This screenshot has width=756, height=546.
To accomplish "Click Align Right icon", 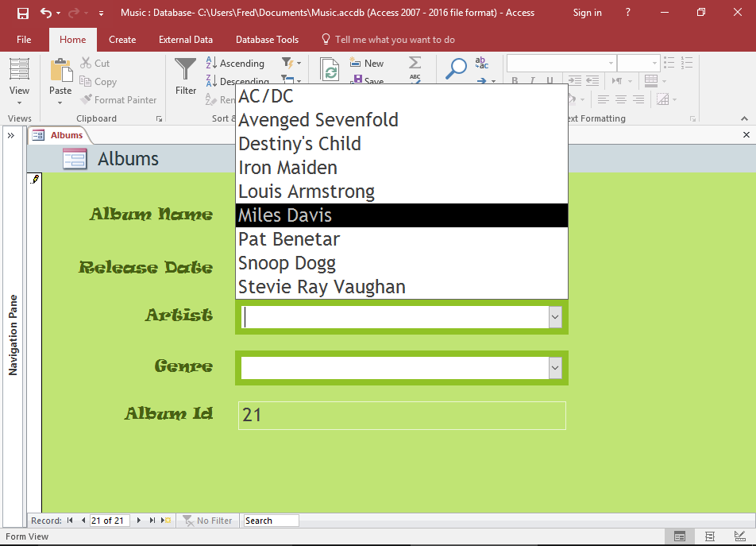I will 638,100.
